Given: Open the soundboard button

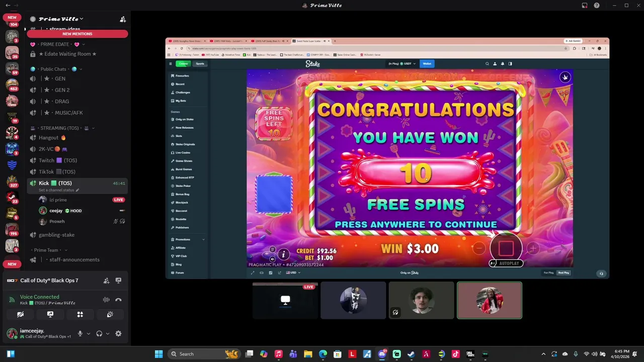Looking at the screenshot, I should coord(110,314).
